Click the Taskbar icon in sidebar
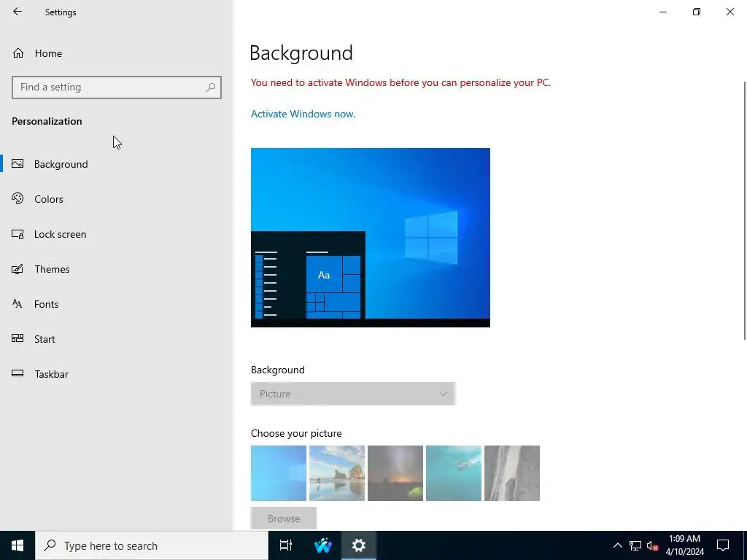Screen dimensions: 747x560 pyautogui.click(x=18, y=373)
